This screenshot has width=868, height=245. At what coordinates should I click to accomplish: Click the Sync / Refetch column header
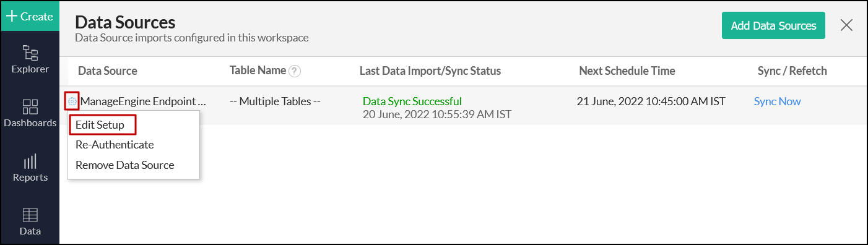pyautogui.click(x=792, y=71)
